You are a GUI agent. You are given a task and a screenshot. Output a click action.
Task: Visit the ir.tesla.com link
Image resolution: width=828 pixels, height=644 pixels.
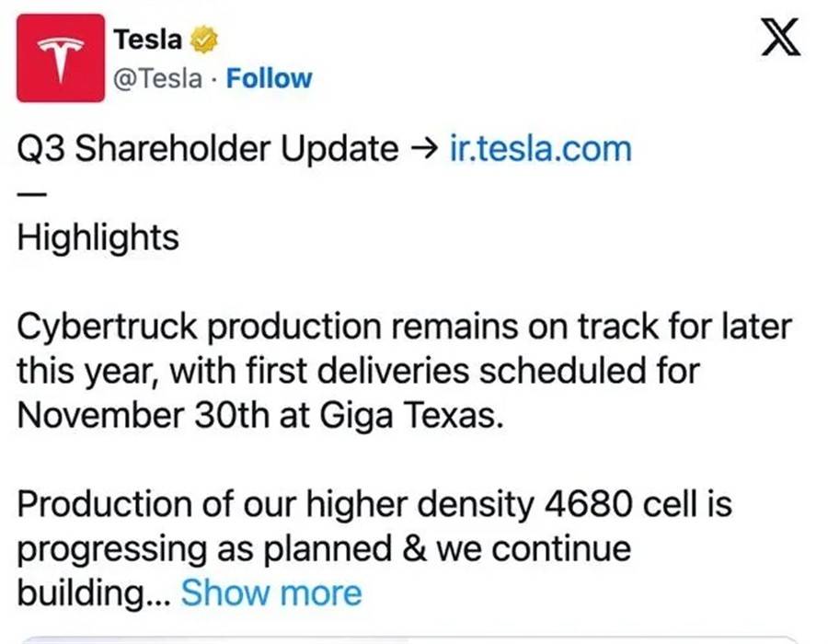(541, 148)
